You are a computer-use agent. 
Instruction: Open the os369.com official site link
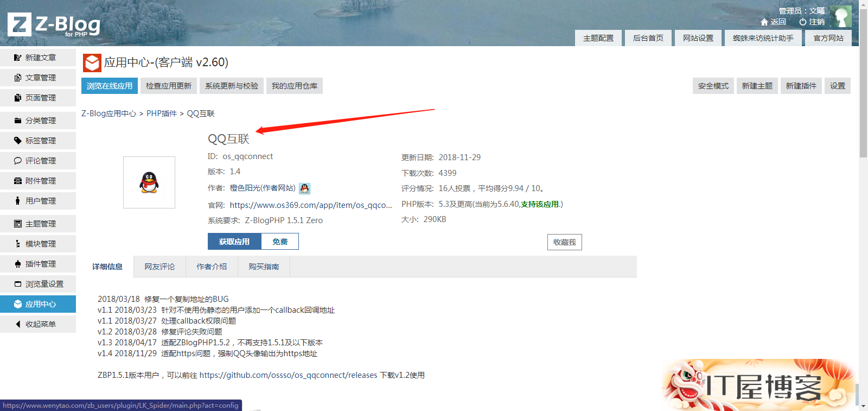pyautogui.click(x=311, y=205)
